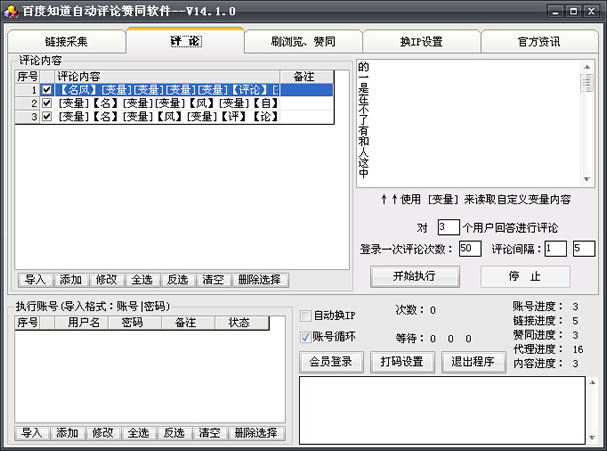Click 导入 under the 执行账号 list
This screenshot has height=451, width=607.
point(32,433)
